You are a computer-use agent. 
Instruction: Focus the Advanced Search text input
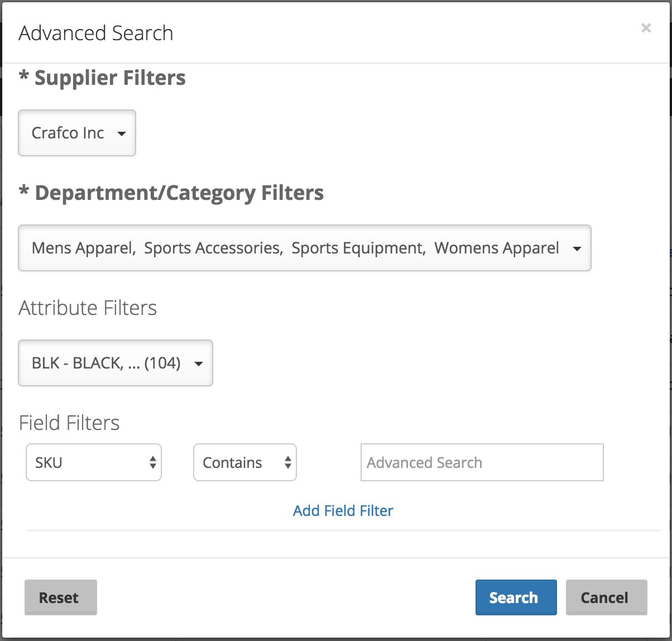tap(482, 462)
